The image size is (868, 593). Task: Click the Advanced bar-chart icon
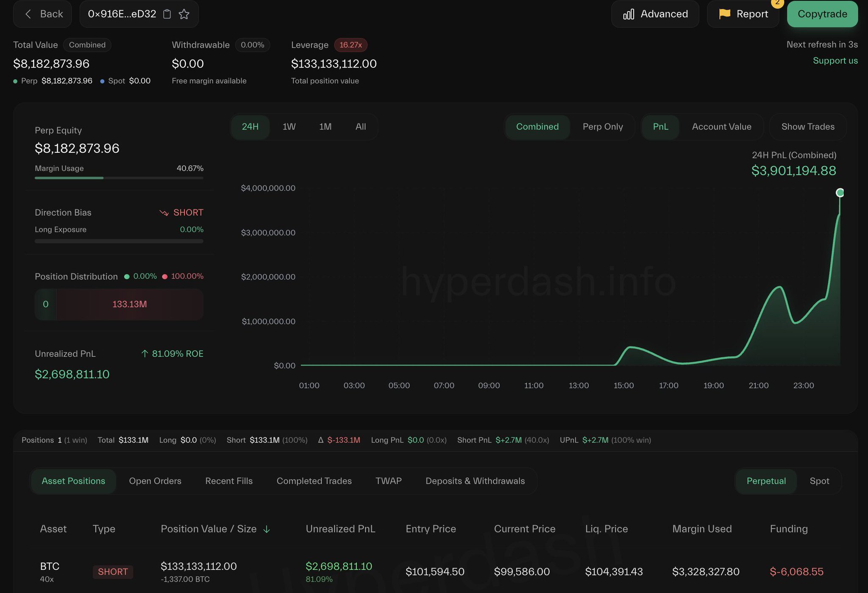(629, 14)
